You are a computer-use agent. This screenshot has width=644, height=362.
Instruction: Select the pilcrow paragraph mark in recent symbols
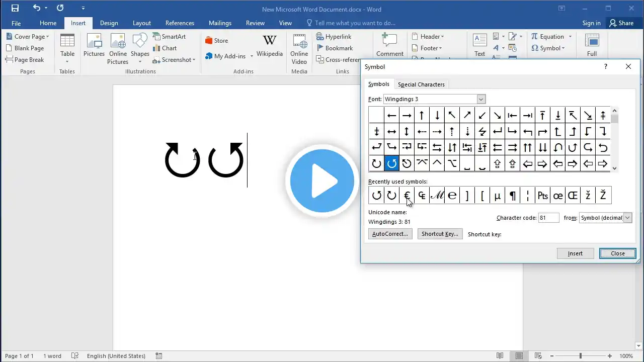click(512, 196)
